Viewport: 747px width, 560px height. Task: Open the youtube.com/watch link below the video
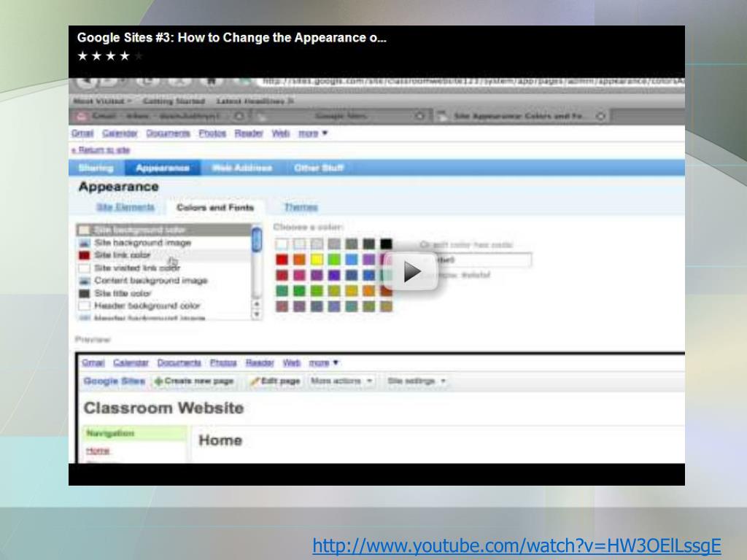pyautogui.click(x=517, y=545)
